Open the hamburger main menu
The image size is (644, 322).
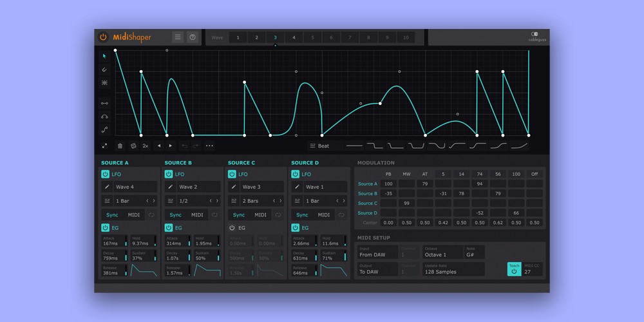pyautogui.click(x=178, y=37)
